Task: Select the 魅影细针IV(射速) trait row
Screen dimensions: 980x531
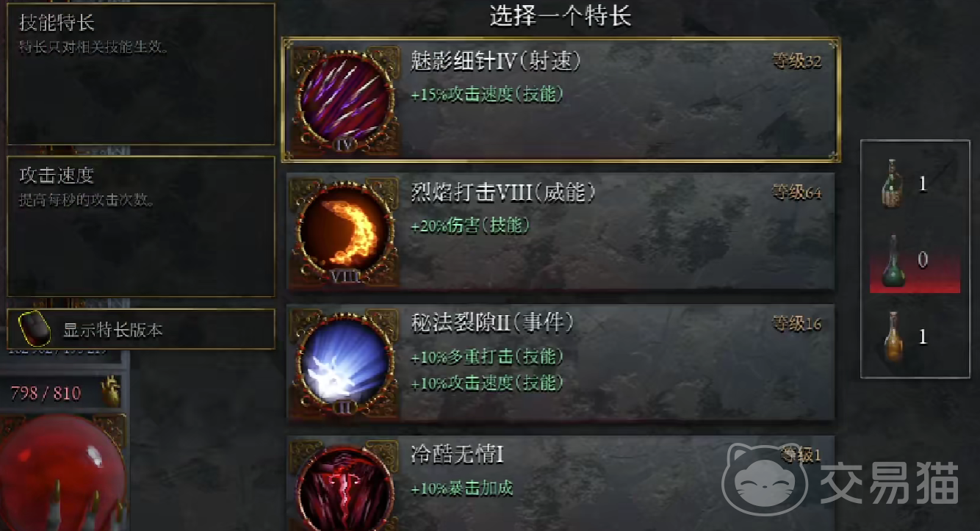Action: 561,99
